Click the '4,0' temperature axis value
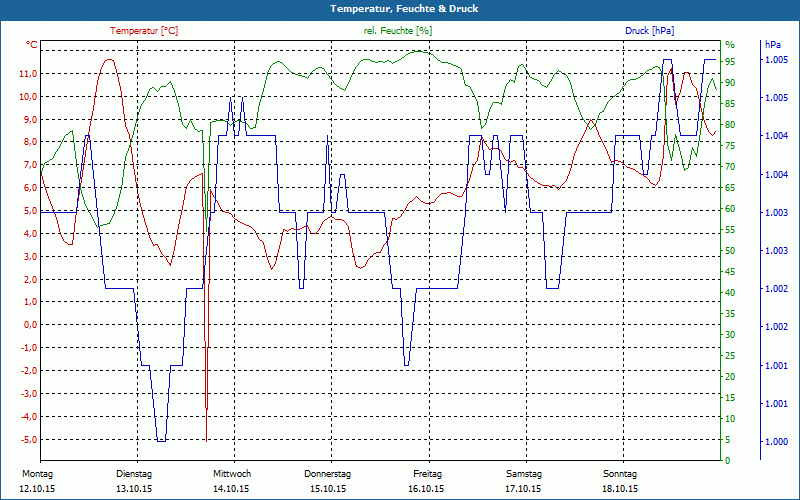This screenshot has width=800, height=500. tap(30, 234)
